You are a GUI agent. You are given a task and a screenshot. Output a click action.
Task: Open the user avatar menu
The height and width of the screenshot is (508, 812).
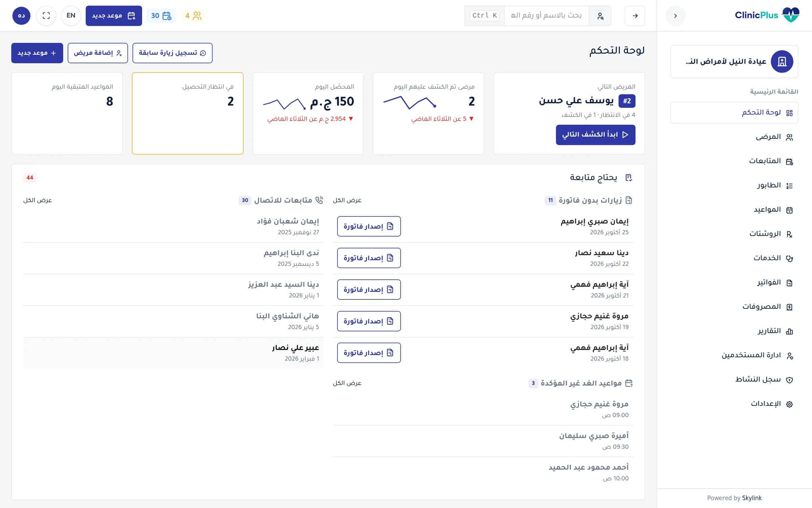click(x=21, y=16)
